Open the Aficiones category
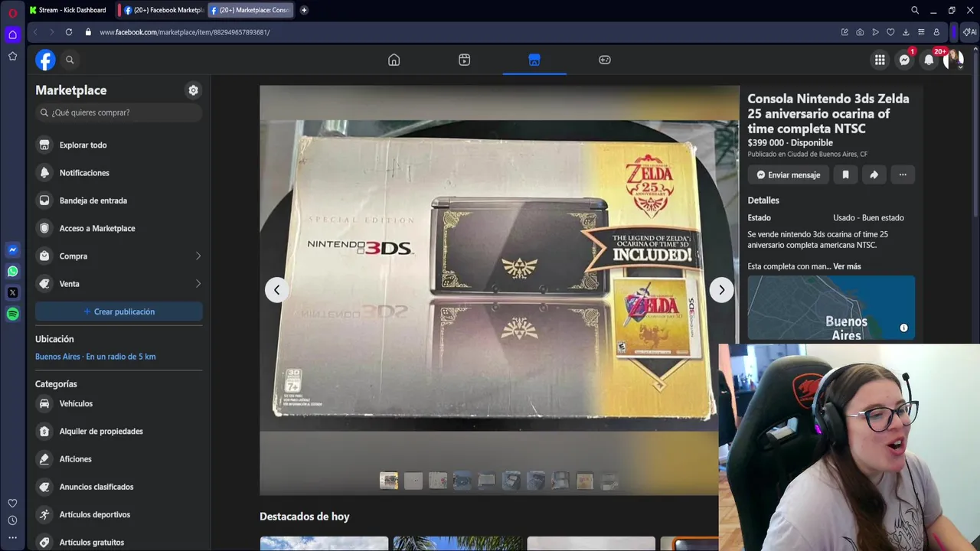The width and height of the screenshot is (980, 551). click(119, 459)
